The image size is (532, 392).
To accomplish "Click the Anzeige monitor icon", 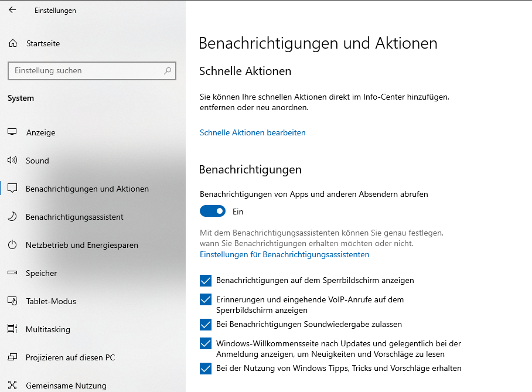I will [12, 132].
